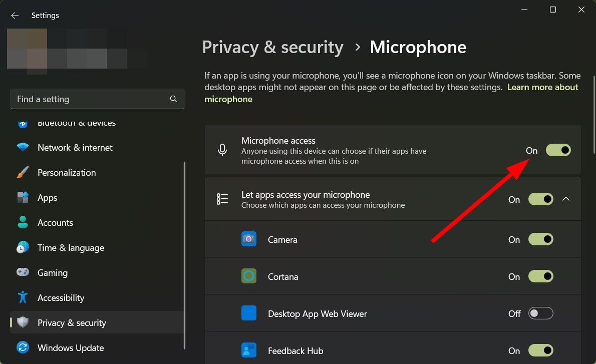The image size is (596, 364).
Task: Click the back arrow in Settings
Action: pyautogui.click(x=15, y=16)
